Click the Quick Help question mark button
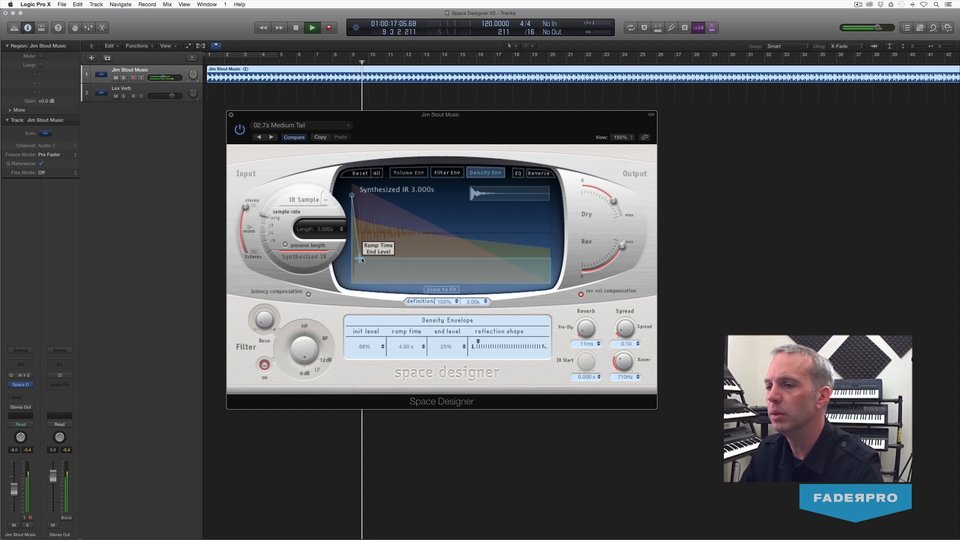This screenshot has height=540, width=960. (x=58, y=28)
